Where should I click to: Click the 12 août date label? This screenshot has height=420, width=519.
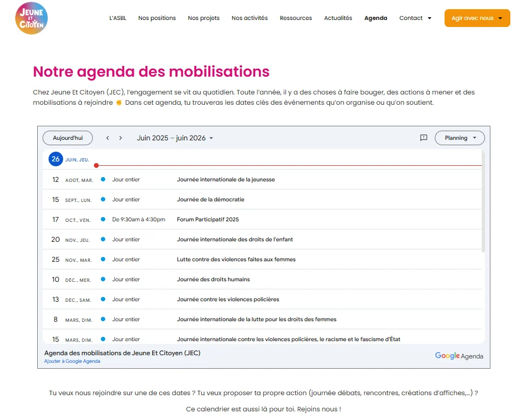pyautogui.click(x=72, y=180)
